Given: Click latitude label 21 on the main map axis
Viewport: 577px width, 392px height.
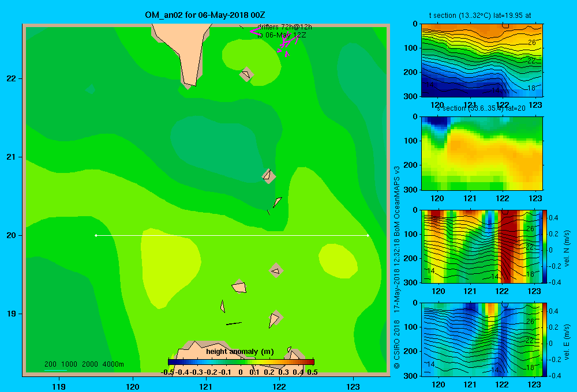Looking at the screenshot, I should pyautogui.click(x=11, y=157).
